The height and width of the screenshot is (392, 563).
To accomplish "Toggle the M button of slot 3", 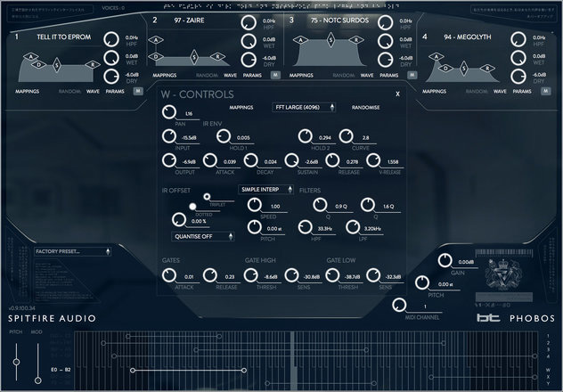I will coord(412,75).
